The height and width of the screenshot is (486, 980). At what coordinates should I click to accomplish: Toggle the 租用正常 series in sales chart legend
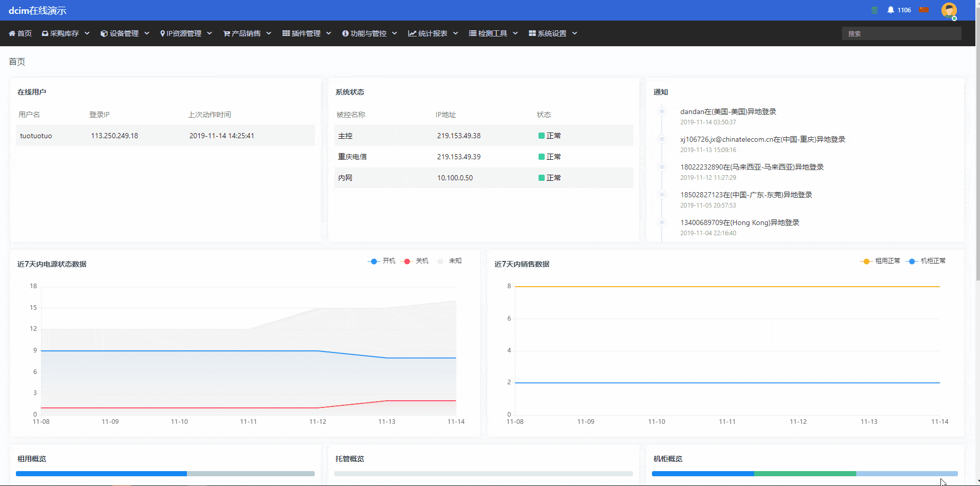[880, 261]
